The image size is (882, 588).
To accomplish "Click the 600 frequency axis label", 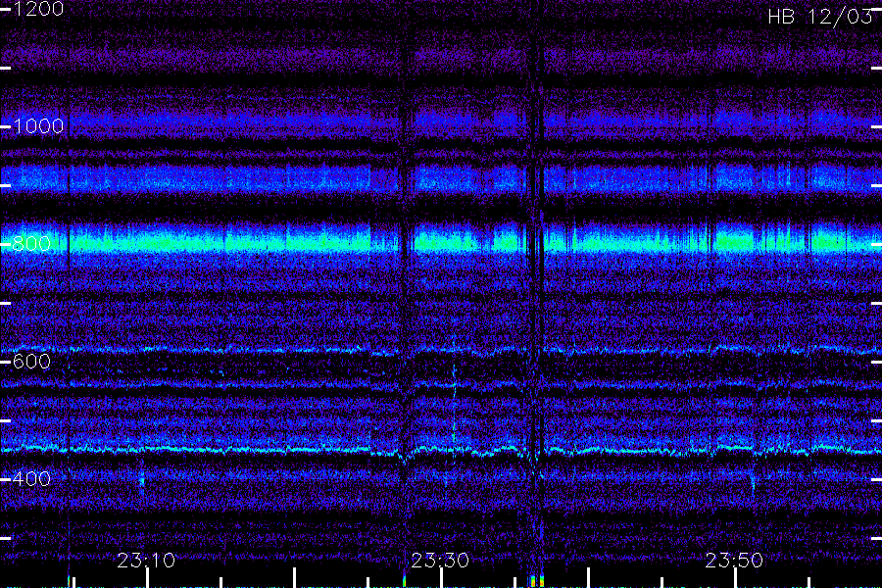I will pos(31,362).
